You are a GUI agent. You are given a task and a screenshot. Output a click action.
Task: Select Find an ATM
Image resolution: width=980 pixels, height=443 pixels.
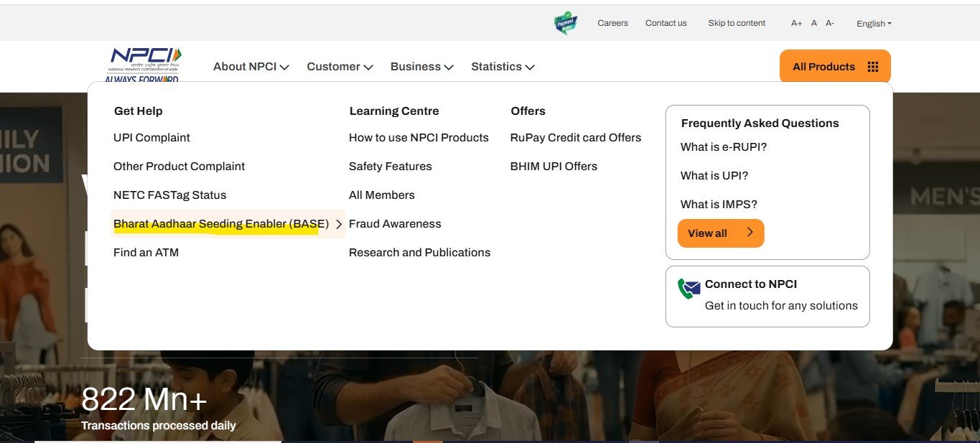tap(146, 253)
